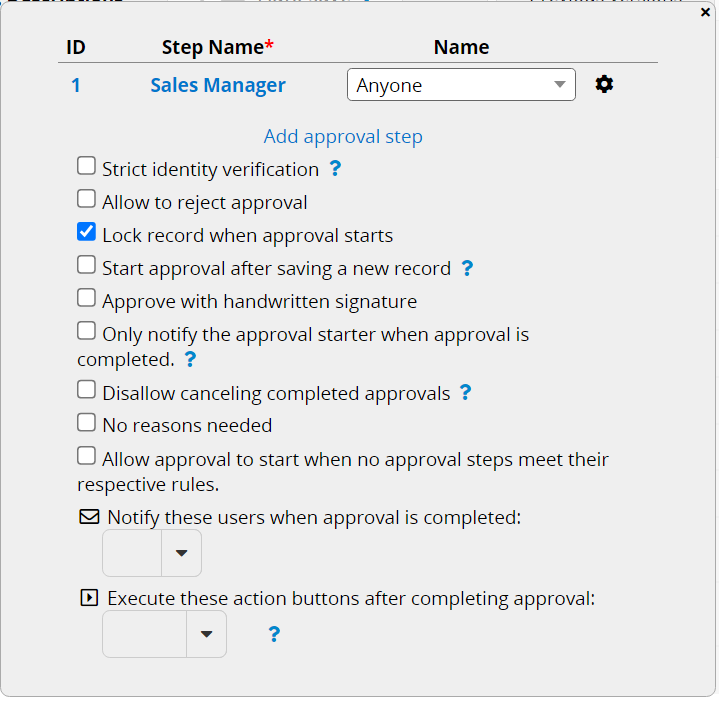Click help icon next to Start approval after saving
This screenshot has width=719, height=701.
[x=467, y=268]
